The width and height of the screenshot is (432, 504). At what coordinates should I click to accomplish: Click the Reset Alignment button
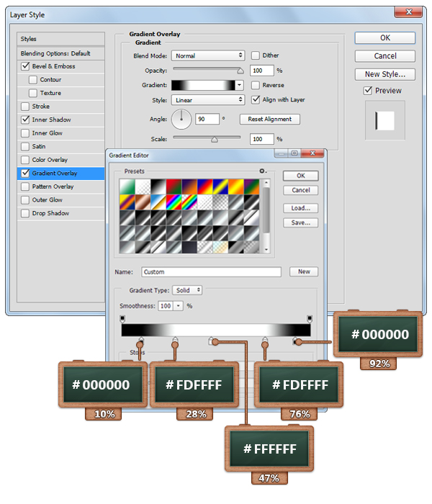pos(271,120)
